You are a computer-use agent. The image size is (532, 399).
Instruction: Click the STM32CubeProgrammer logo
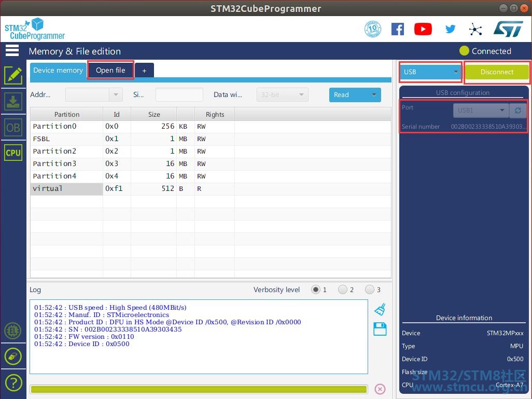point(34,29)
